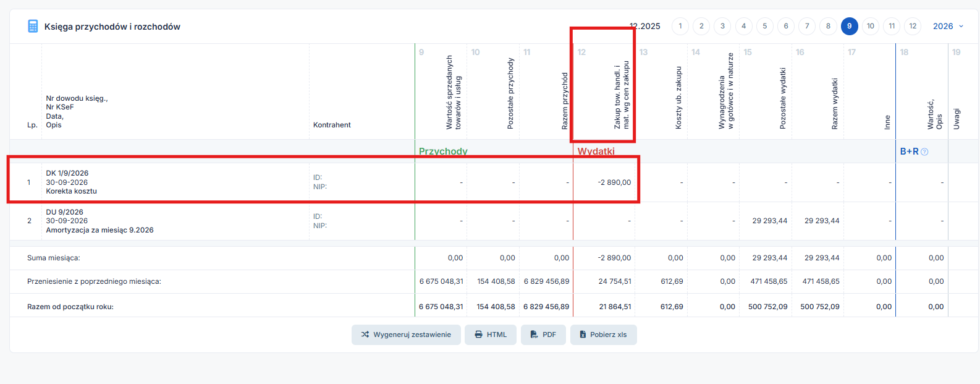Image resolution: width=980 pixels, height=384 pixels.
Task: Open the B+R help question mark
Action: coord(924,151)
